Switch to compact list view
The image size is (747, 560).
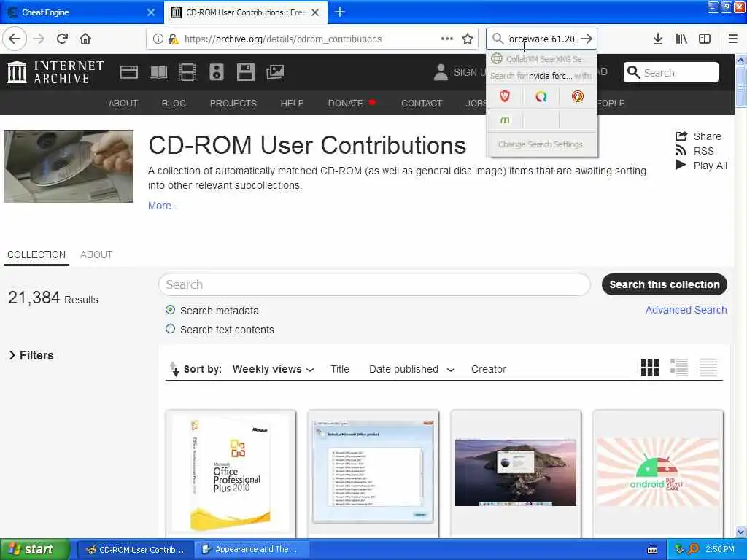[x=708, y=367]
